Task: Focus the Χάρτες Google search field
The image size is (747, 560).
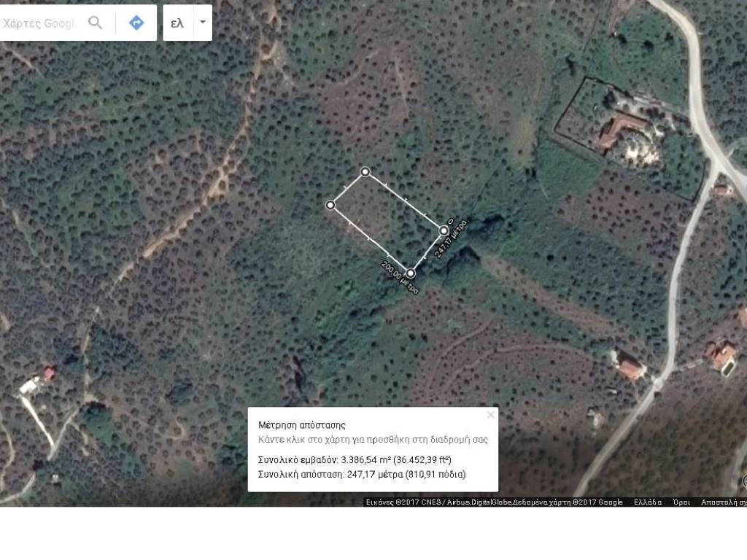Action: coord(40,23)
